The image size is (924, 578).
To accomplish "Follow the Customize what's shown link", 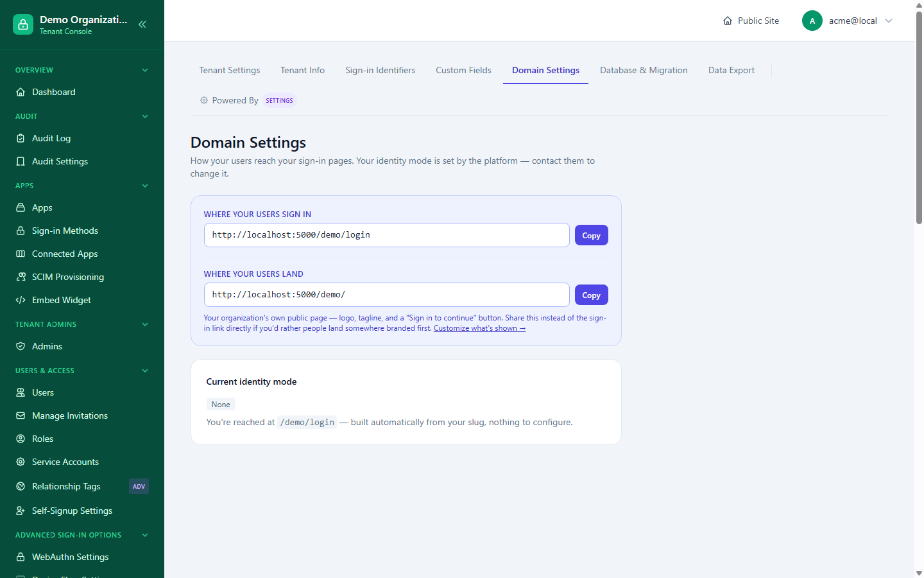I will 479,328.
